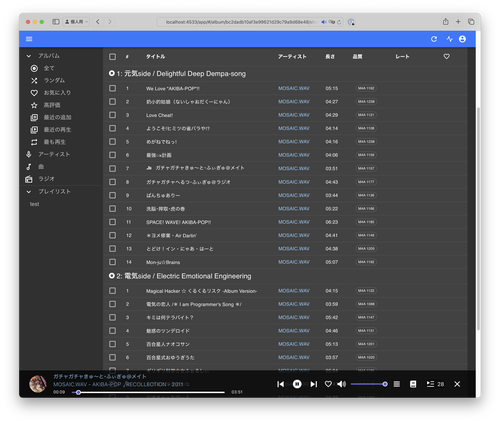This screenshot has width=500, height=423.
Task: Select お気に入り in the sidebar menu
Action: [x=57, y=93]
